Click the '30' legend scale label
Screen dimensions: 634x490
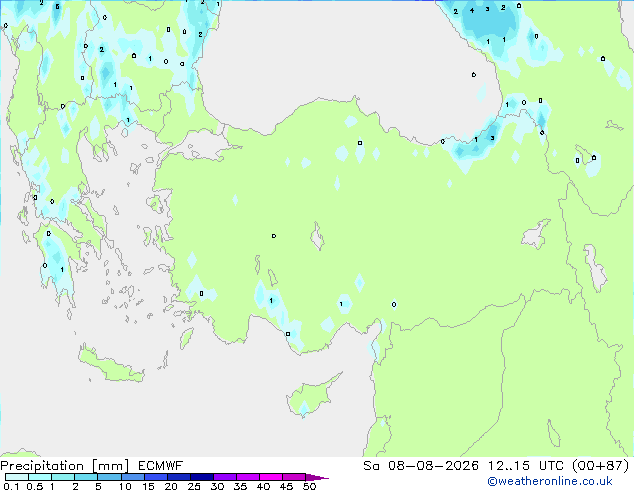point(217,486)
